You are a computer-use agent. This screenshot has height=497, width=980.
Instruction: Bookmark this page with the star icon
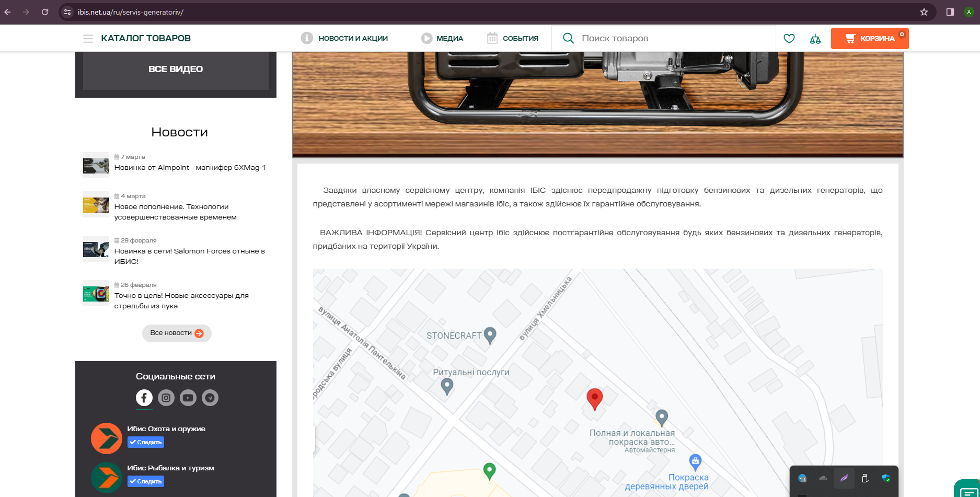pos(924,12)
